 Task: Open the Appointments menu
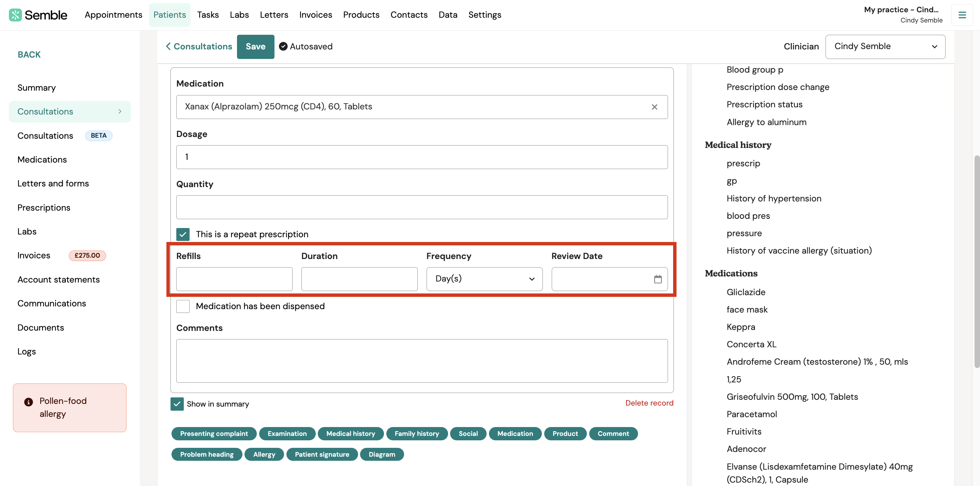pyautogui.click(x=113, y=15)
